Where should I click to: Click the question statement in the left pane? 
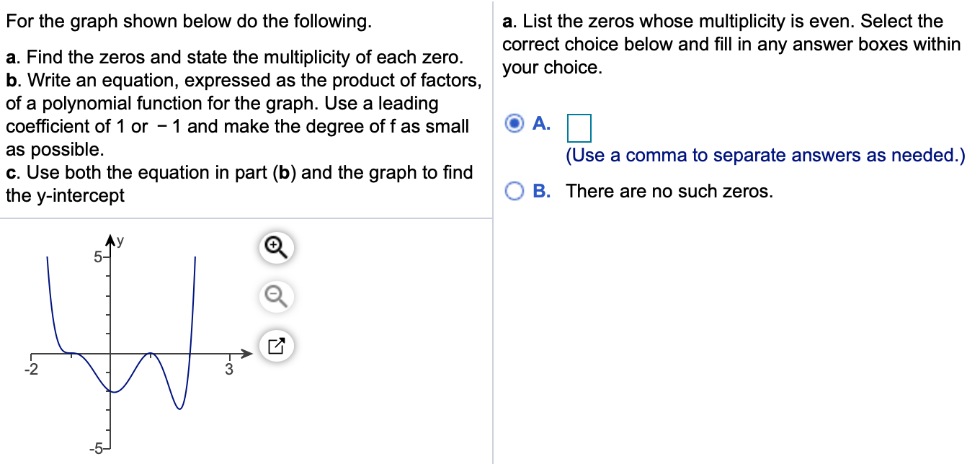[187, 21]
